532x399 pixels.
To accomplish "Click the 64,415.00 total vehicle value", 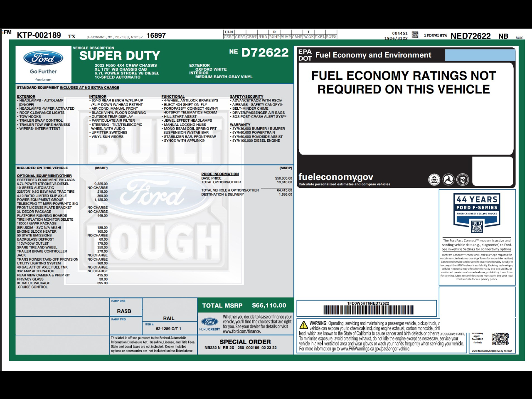I will [285, 190].
